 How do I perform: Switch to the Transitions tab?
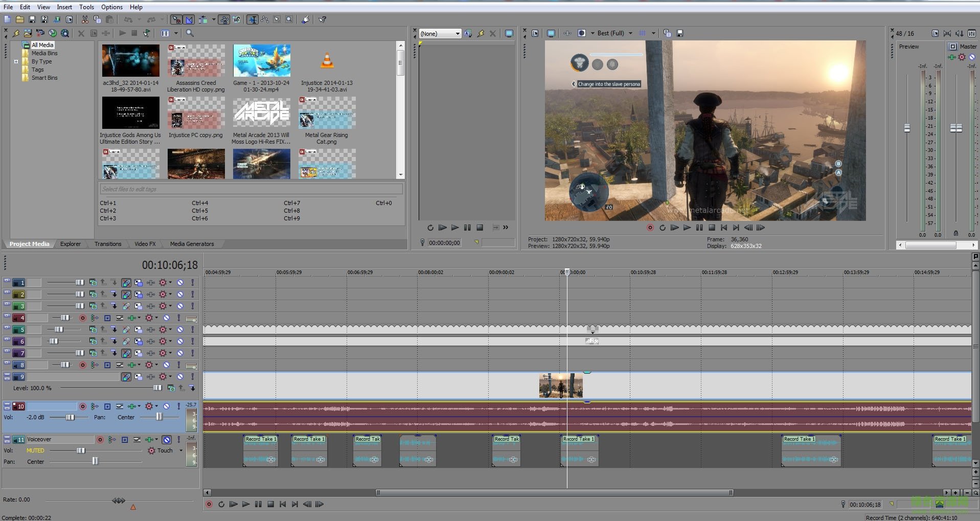[107, 244]
